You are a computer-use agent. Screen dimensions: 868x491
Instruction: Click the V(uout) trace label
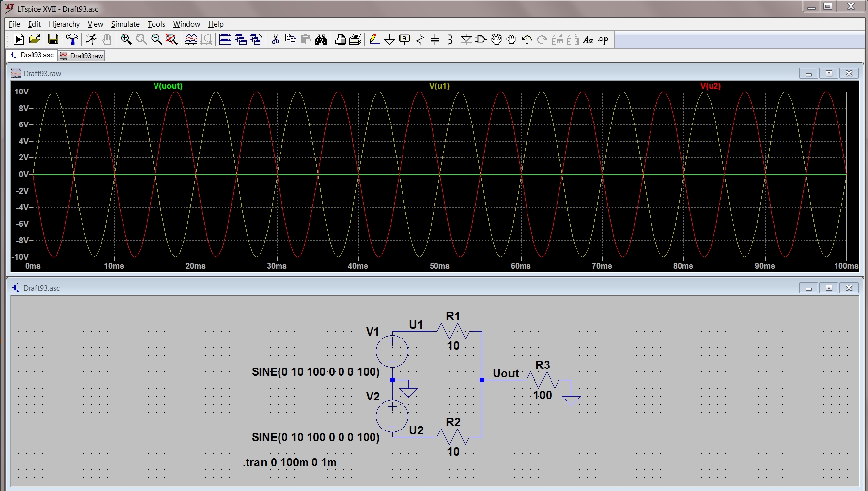[x=168, y=86]
